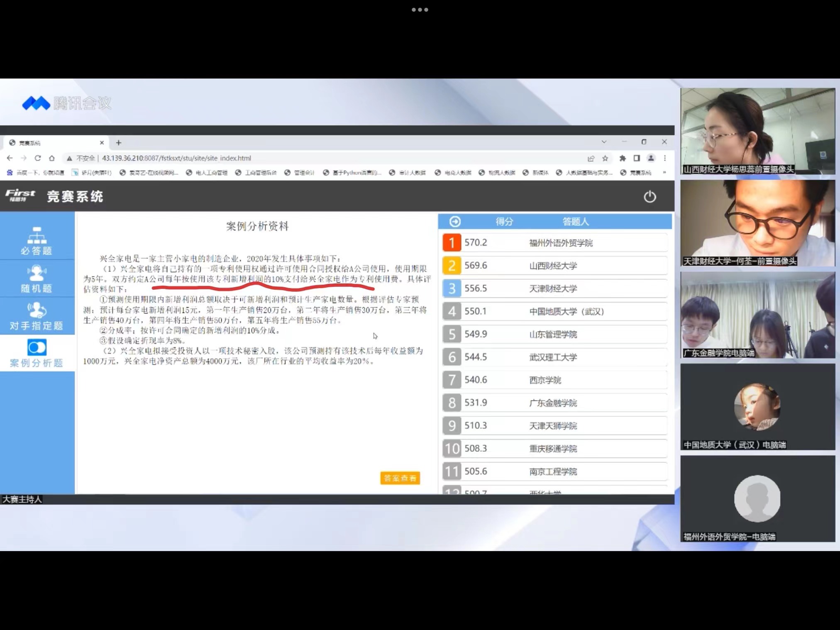Open a new browser tab

click(119, 143)
